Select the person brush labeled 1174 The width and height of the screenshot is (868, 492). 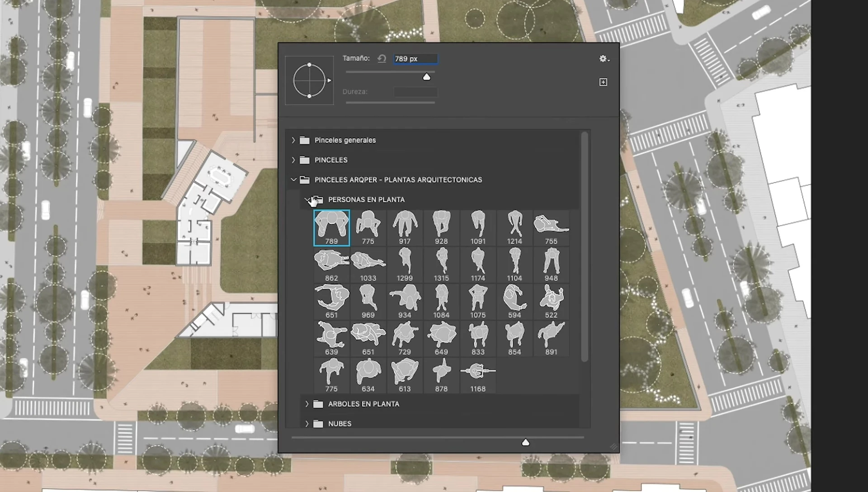tap(478, 265)
